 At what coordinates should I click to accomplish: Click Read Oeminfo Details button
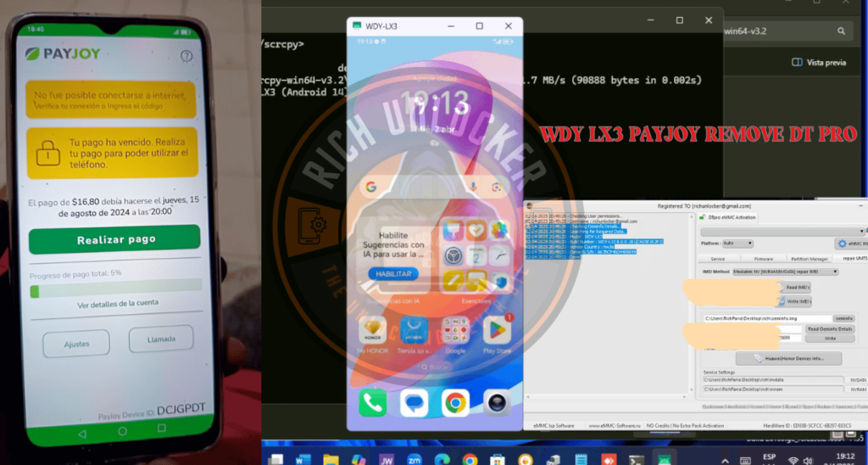(830, 328)
